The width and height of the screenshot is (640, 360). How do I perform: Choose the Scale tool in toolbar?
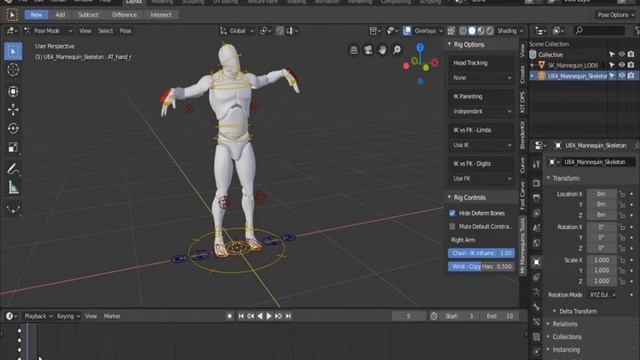(13, 147)
